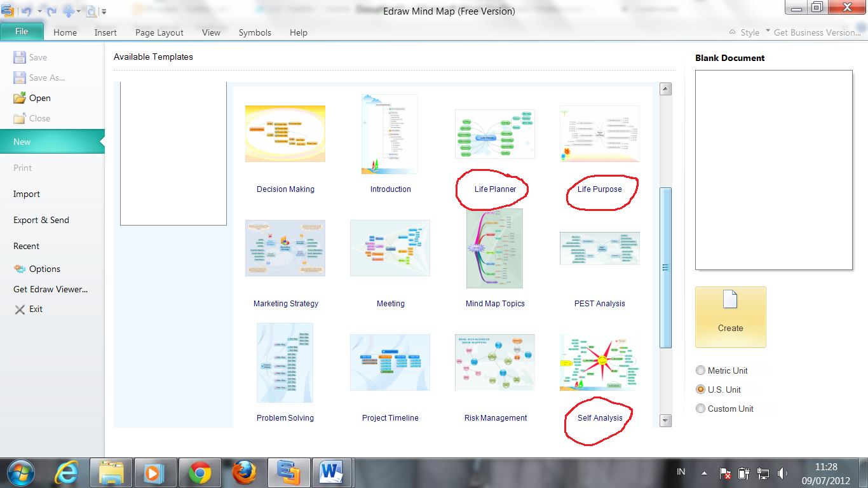
Task: Select the PEST Analysis template thumbnail
Action: 599,248
